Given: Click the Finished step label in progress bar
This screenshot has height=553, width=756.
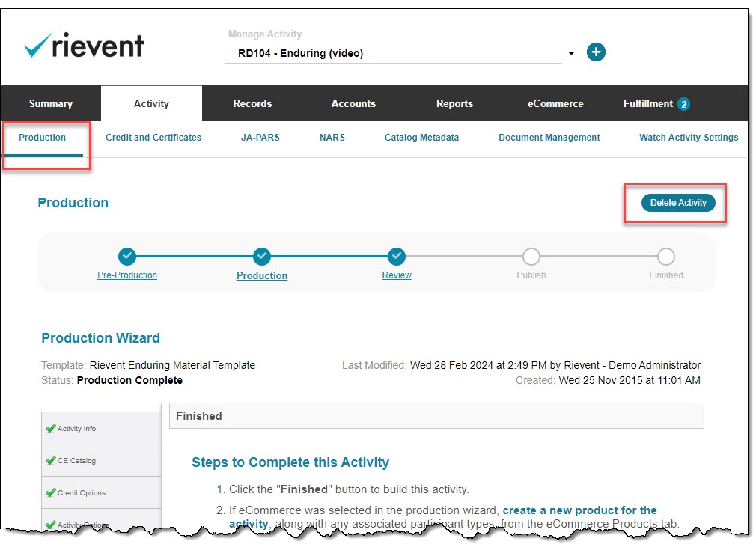Looking at the screenshot, I should pyautogui.click(x=666, y=275).
